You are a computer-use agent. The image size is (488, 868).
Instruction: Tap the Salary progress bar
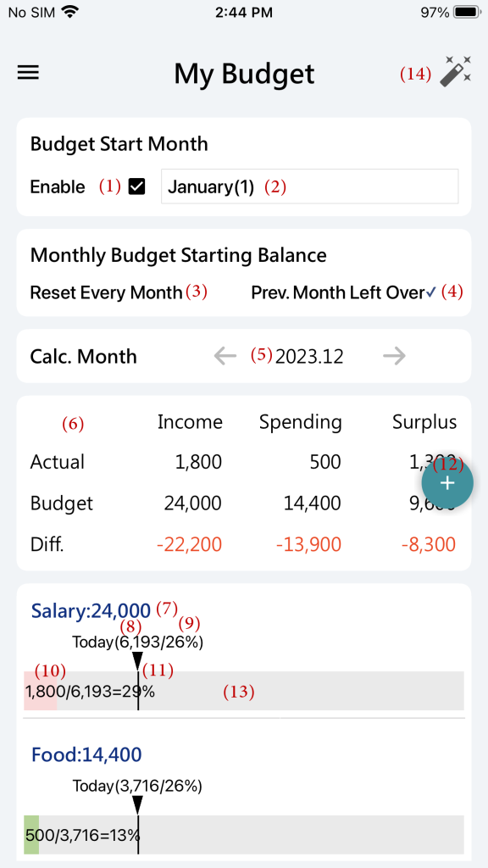tap(243, 691)
